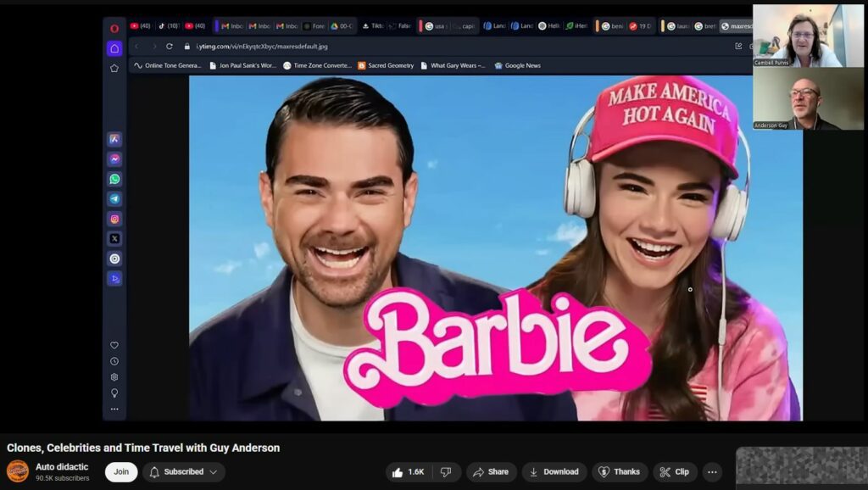Open the heart favorites icon in sidebar
The width and height of the screenshot is (868, 490).
[114, 345]
